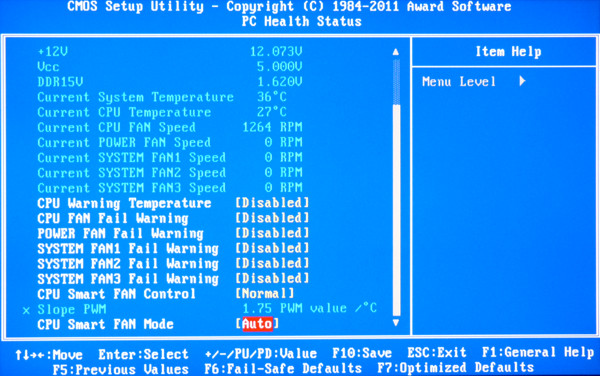The width and height of the screenshot is (600, 376).
Task: Click the F10:Save hint
Action: pyautogui.click(x=362, y=353)
